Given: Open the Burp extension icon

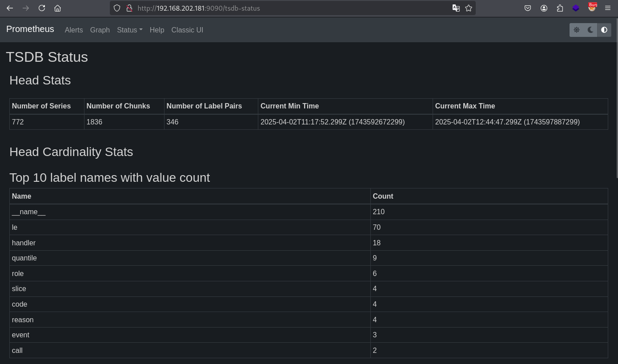Looking at the screenshot, I should tap(592, 7).
